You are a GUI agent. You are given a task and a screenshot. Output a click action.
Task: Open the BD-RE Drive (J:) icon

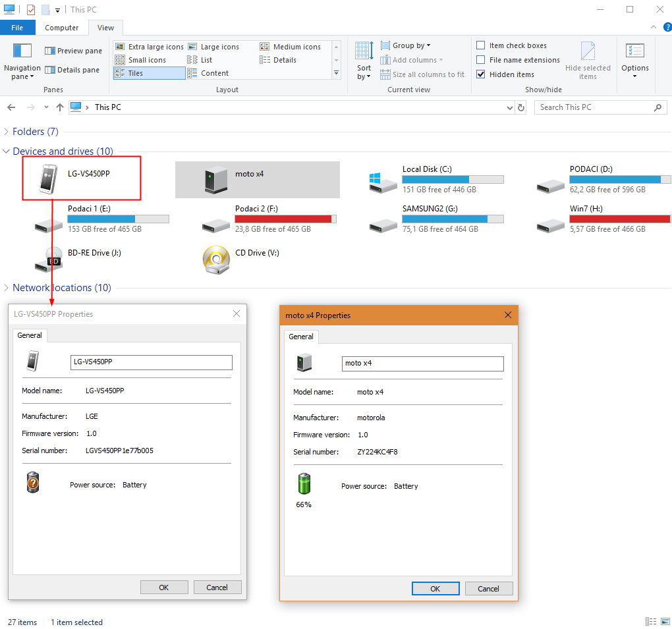pyautogui.click(x=49, y=259)
